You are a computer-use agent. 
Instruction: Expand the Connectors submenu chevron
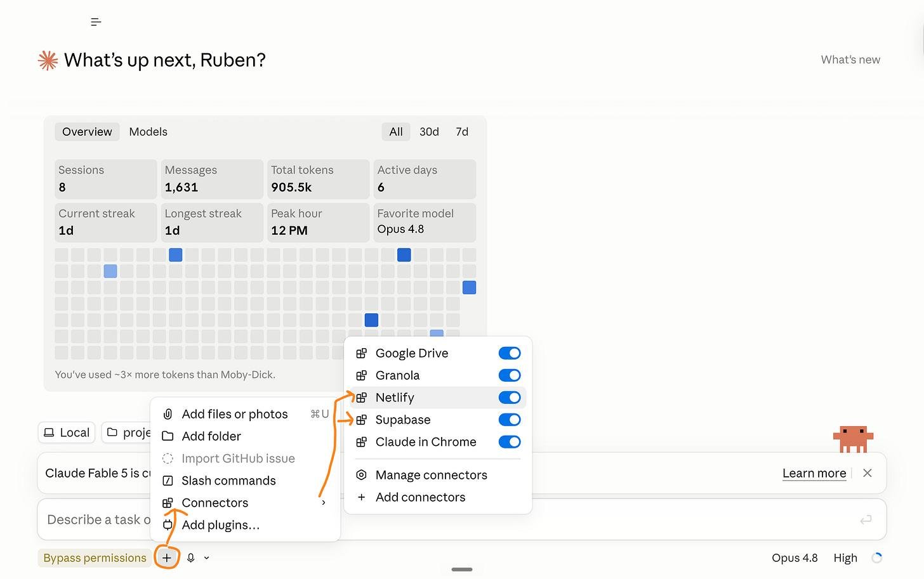coord(324,503)
